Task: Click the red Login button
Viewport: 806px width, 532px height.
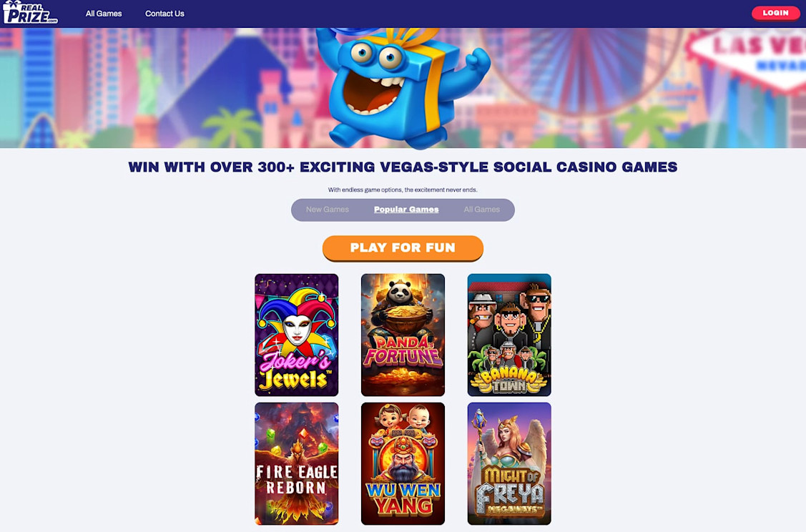Action: tap(776, 13)
